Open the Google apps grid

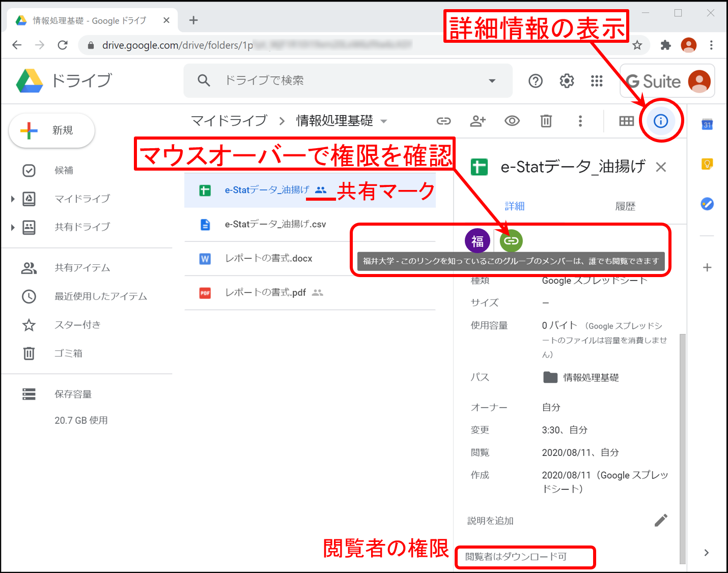coord(597,81)
